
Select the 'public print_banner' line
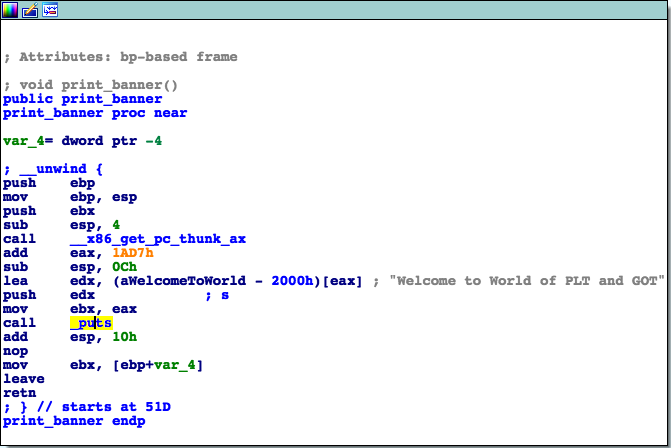point(83,99)
